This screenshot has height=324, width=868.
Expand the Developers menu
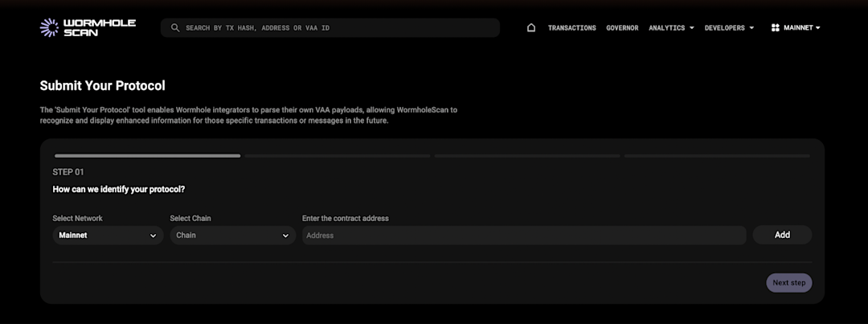pyautogui.click(x=729, y=27)
